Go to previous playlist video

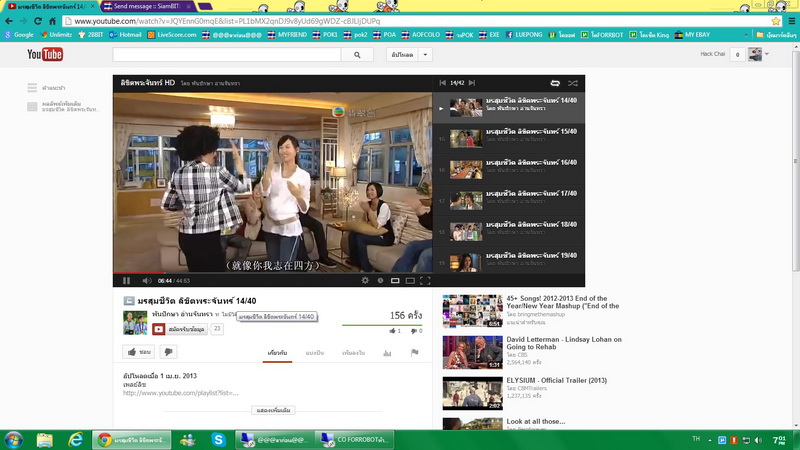[442, 83]
